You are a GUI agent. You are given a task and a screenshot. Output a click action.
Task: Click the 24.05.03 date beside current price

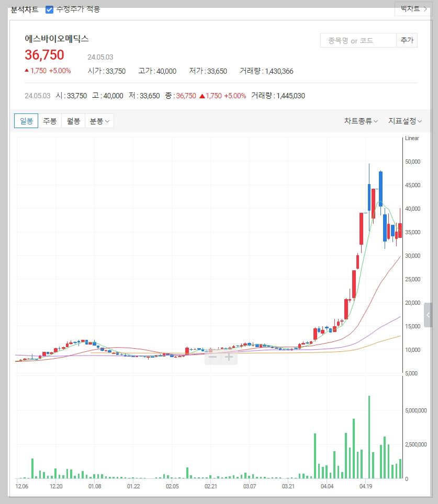point(100,57)
